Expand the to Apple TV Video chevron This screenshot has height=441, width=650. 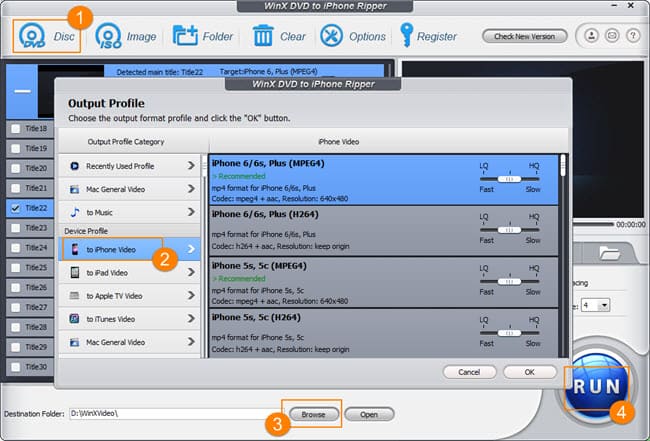pos(191,296)
